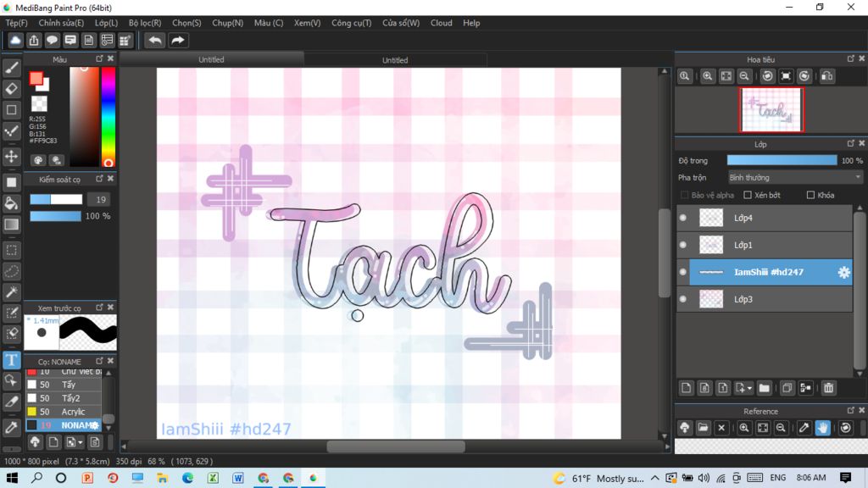This screenshot has width=868, height=488.
Task: Toggle visibility of Lớp1 layer
Action: point(683,245)
